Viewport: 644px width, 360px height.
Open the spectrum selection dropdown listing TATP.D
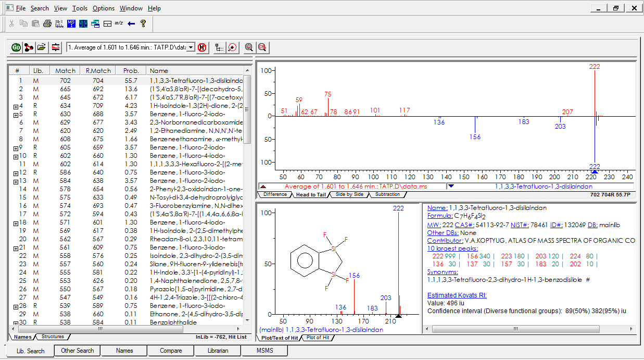point(190,47)
